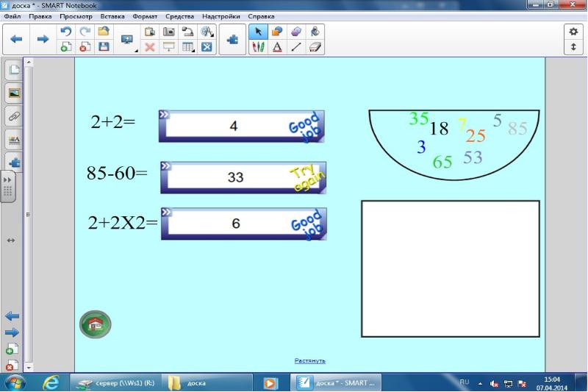Choose the Eraser tool in toolbar
The image size is (588, 392).
pyautogui.click(x=316, y=47)
